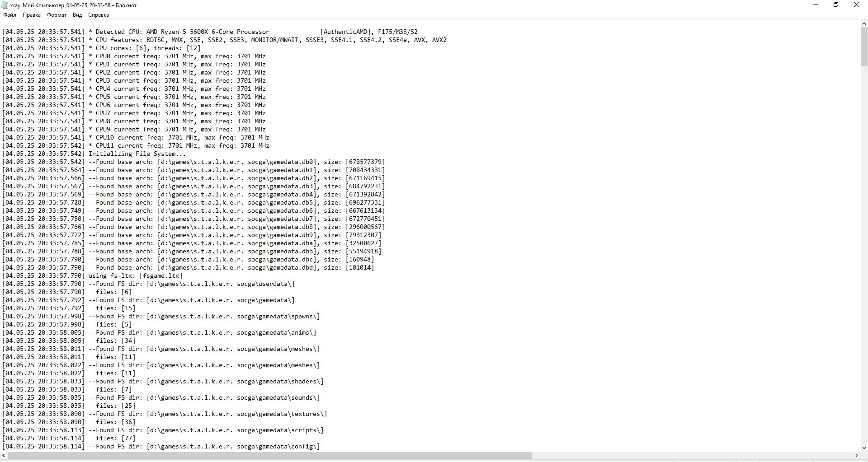868x462 pixels.
Task: Click the size value [678577379]
Action: point(365,162)
